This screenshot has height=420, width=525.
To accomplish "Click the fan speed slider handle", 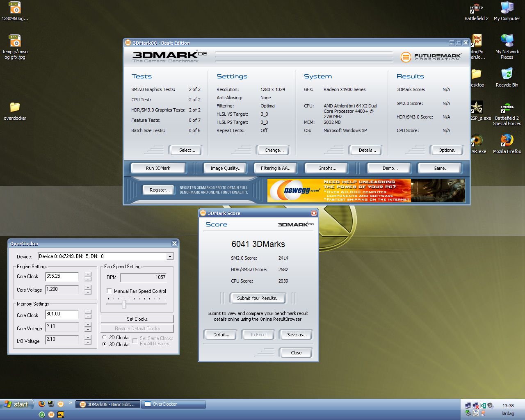I will (124, 304).
